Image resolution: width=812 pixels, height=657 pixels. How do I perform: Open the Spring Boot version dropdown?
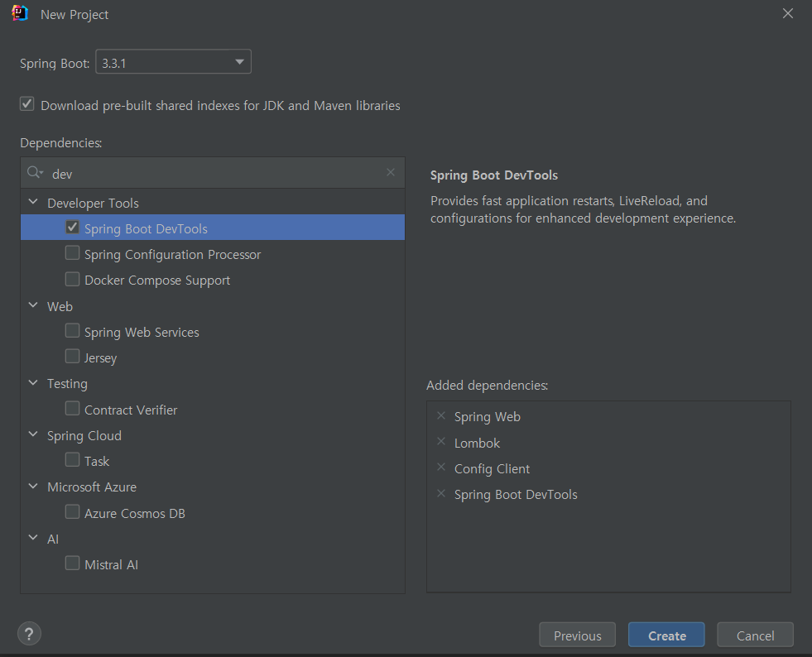click(x=174, y=62)
